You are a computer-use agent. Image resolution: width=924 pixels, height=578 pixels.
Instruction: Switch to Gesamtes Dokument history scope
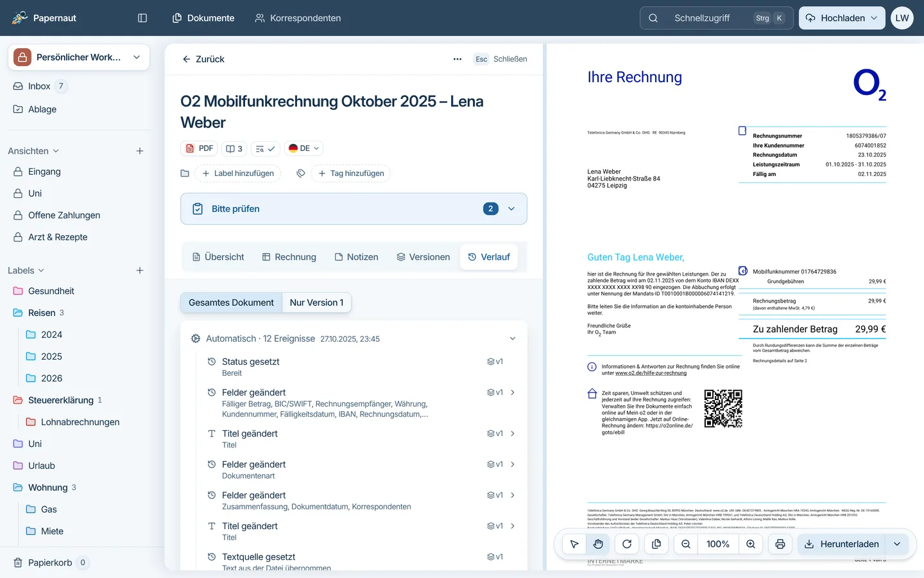click(231, 302)
